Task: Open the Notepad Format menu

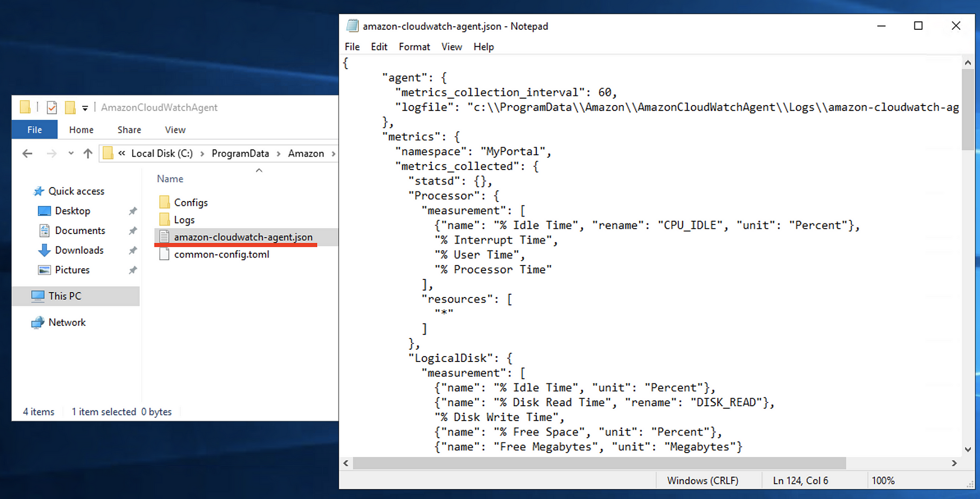Action: [x=414, y=47]
